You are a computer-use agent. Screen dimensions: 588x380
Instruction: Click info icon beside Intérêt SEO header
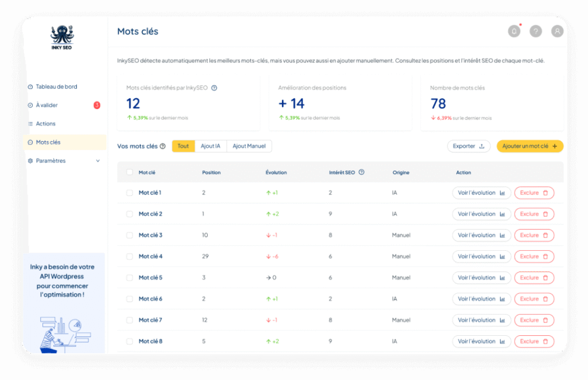click(x=361, y=172)
